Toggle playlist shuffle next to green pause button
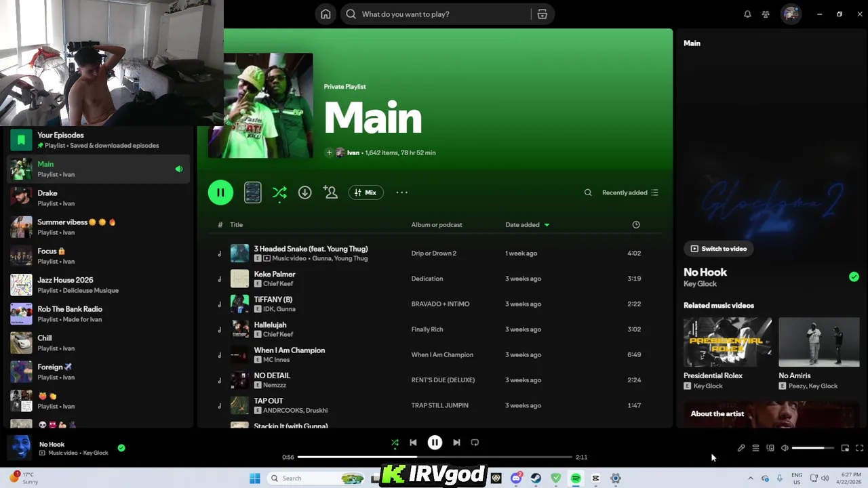 (x=279, y=192)
